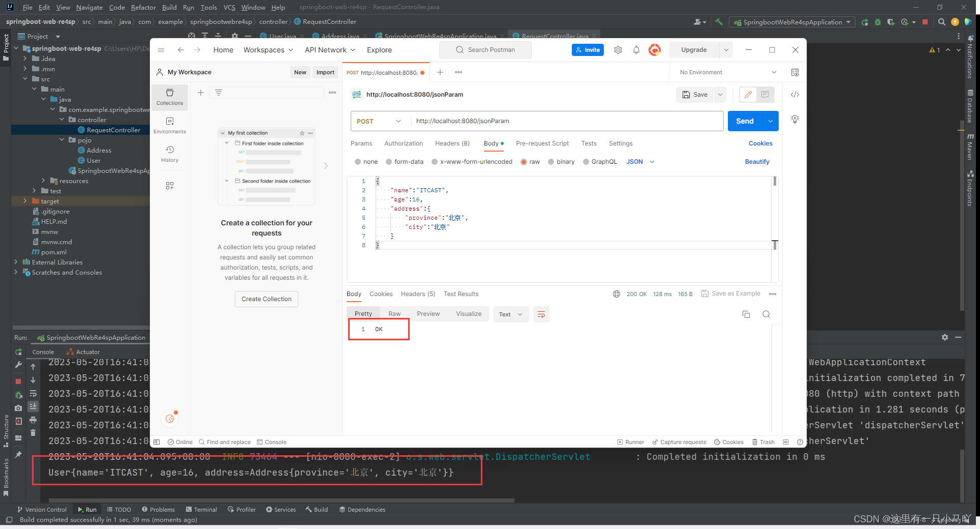980x529 pixels.
Task: Send the POST request
Action: (745, 121)
